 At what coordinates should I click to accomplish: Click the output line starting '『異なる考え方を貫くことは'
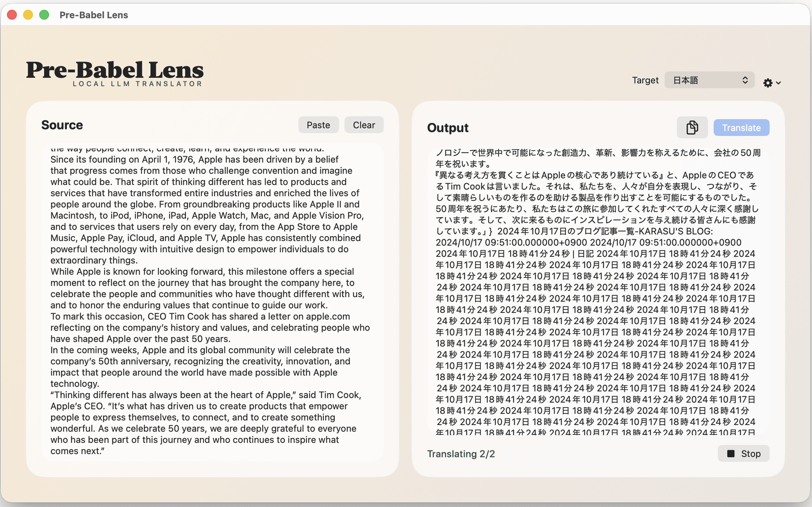595,175
